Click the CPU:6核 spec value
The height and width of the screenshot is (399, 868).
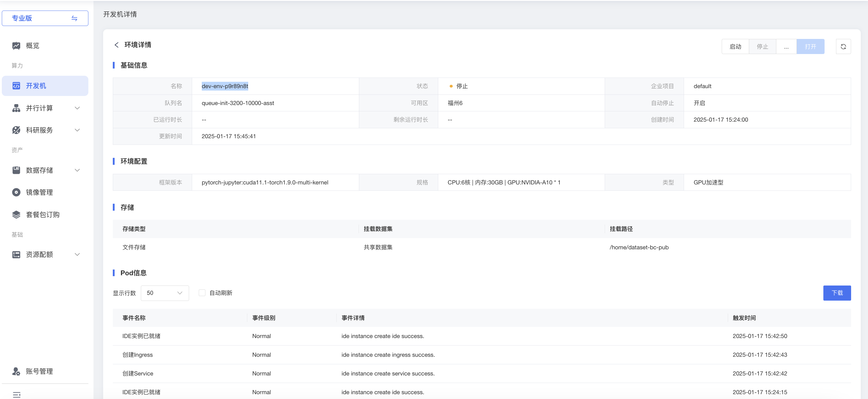pyautogui.click(x=504, y=182)
